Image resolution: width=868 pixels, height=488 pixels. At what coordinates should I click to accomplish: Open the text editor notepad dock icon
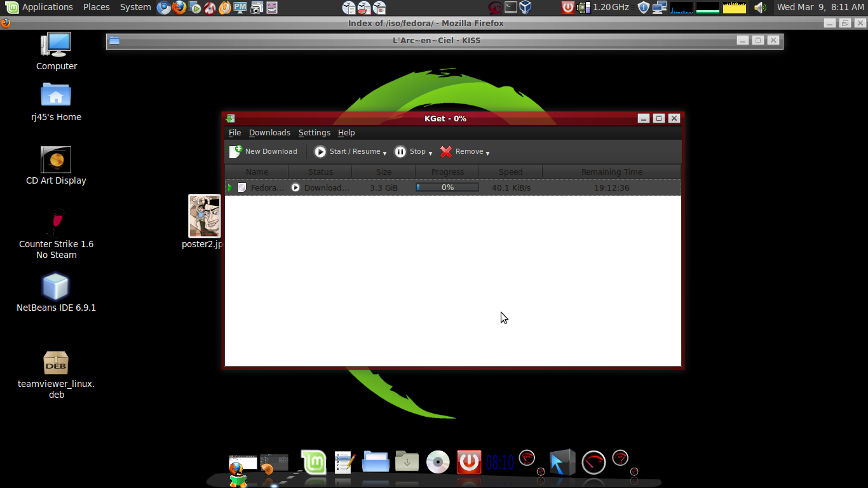point(344,462)
